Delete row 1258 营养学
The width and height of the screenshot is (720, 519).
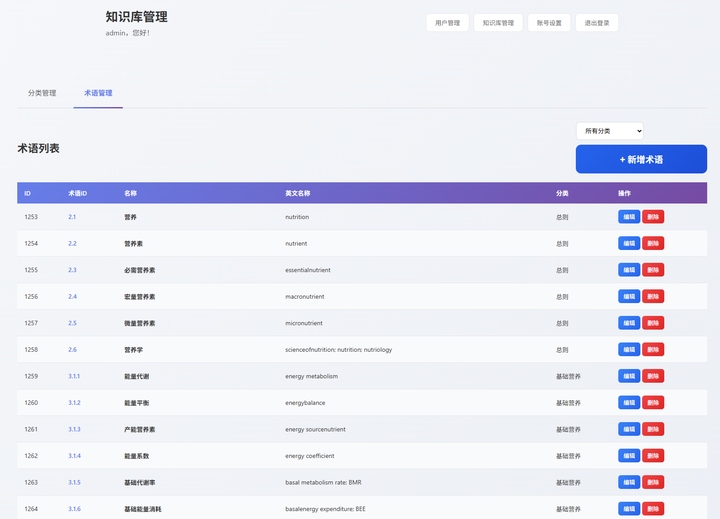[x=652, y=350]
